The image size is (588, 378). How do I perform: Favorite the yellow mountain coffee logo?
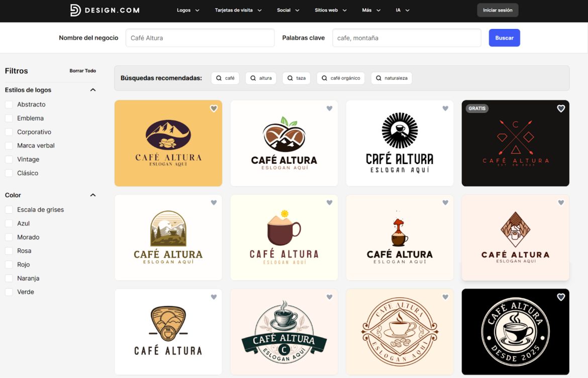pyautogui.click(x=214, y=108)
